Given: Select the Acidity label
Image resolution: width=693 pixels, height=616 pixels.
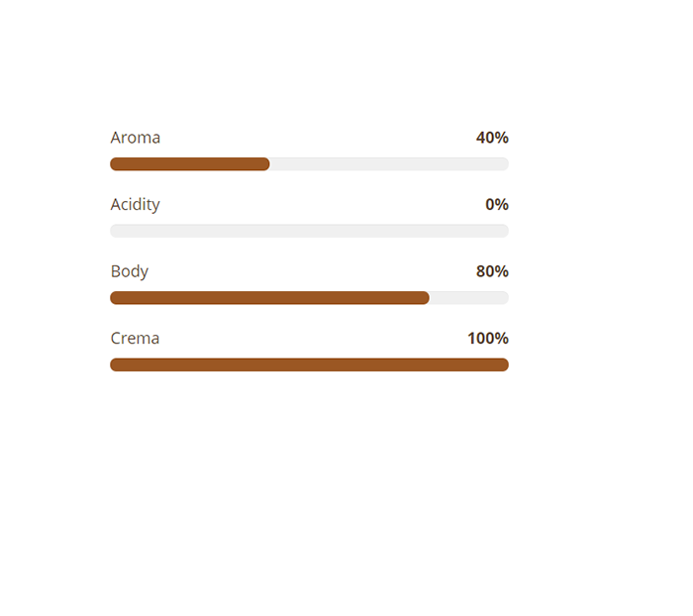Looking at the screenshot, I should 136,205.
